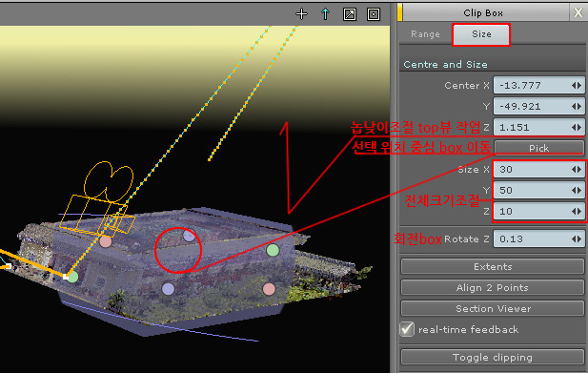Click the diagonal-arrow viewport icon
The height and width of the screenshot is (373, 588).
click(x=350, y=14)
